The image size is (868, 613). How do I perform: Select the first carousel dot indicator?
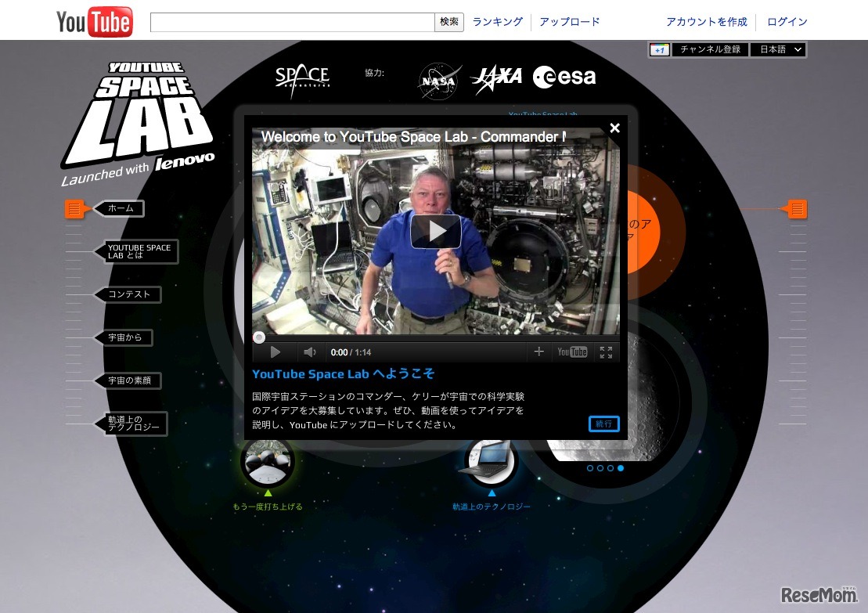click(590, 468)
